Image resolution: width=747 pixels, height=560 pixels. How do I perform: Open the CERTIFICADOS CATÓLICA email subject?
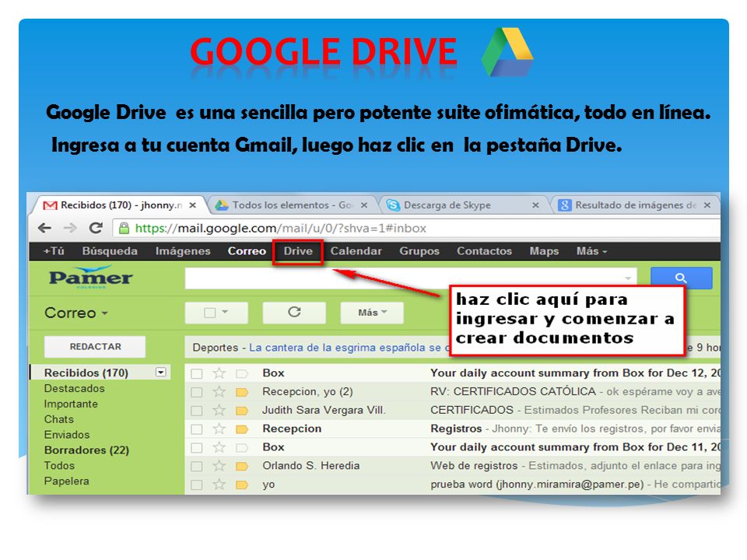513,391
